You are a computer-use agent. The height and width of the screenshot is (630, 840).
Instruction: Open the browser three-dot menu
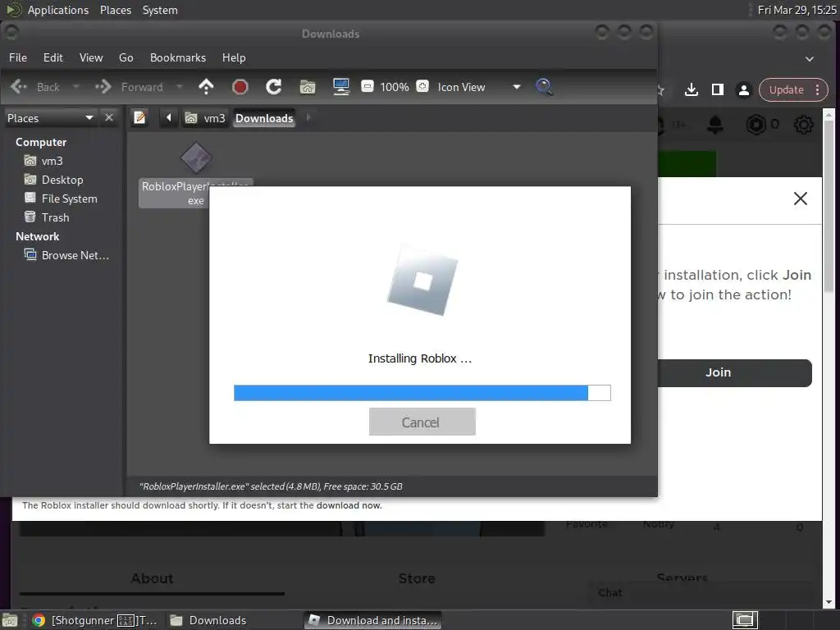(818, 90)
